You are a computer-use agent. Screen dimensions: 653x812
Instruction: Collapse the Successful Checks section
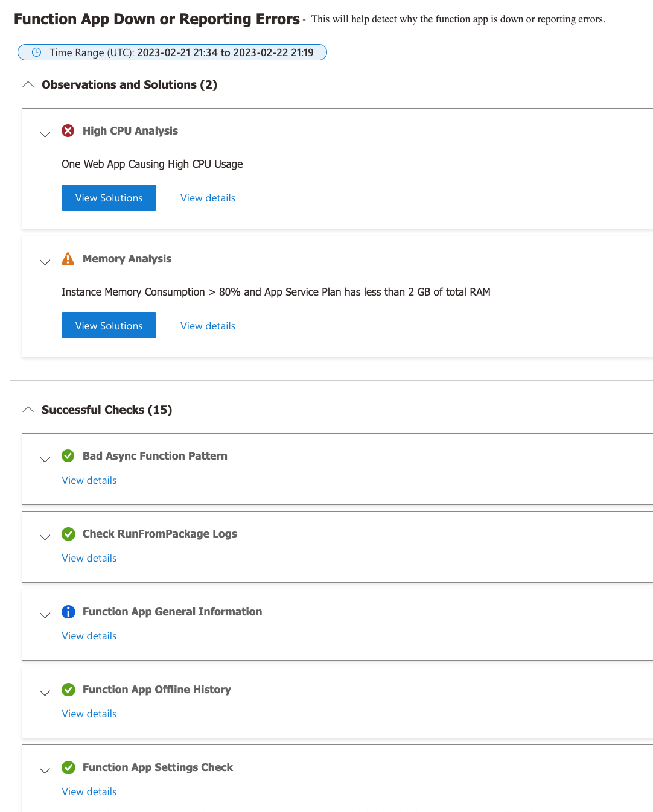[27, 409]
